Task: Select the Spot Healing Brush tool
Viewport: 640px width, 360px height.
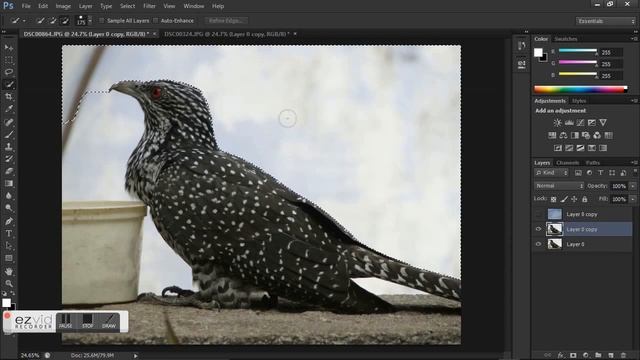Action: coord(9,122)
